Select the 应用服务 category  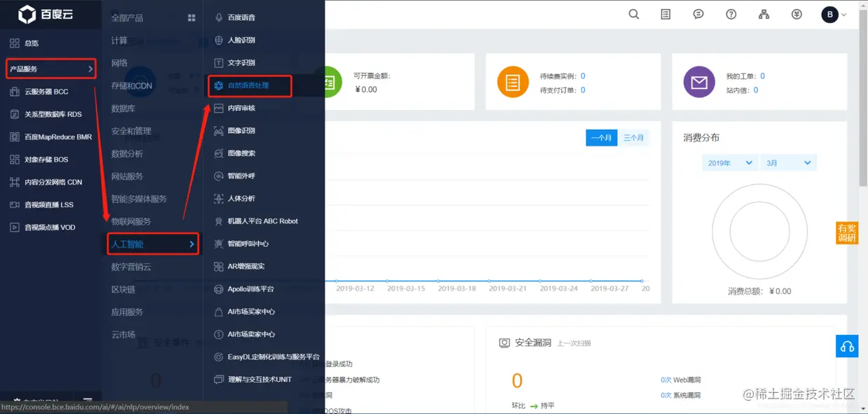(127, 312)
